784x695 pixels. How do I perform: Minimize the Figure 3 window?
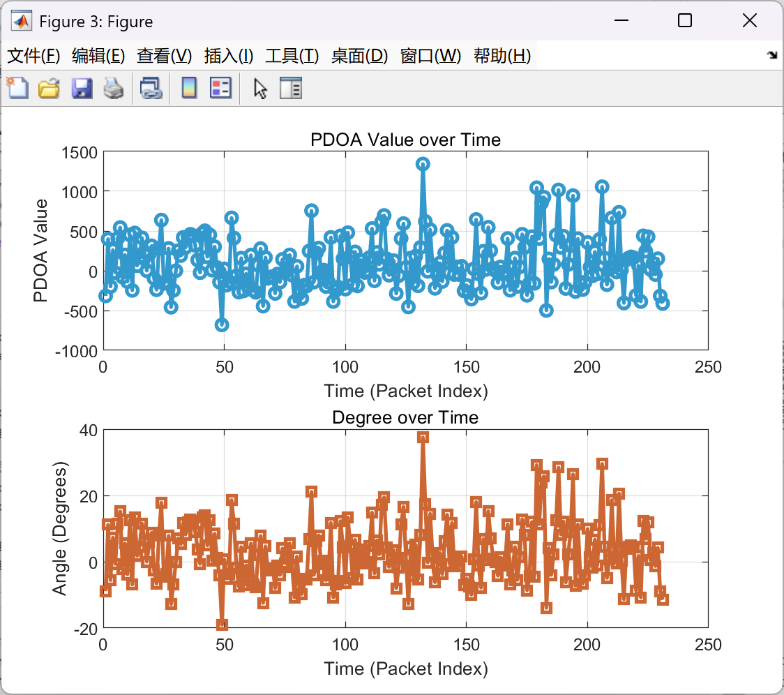621,20
